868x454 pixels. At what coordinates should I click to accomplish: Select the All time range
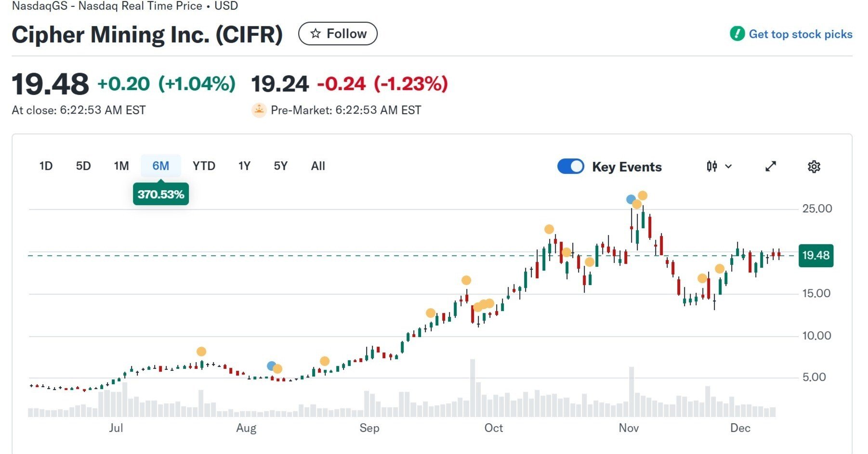(317, 166)
